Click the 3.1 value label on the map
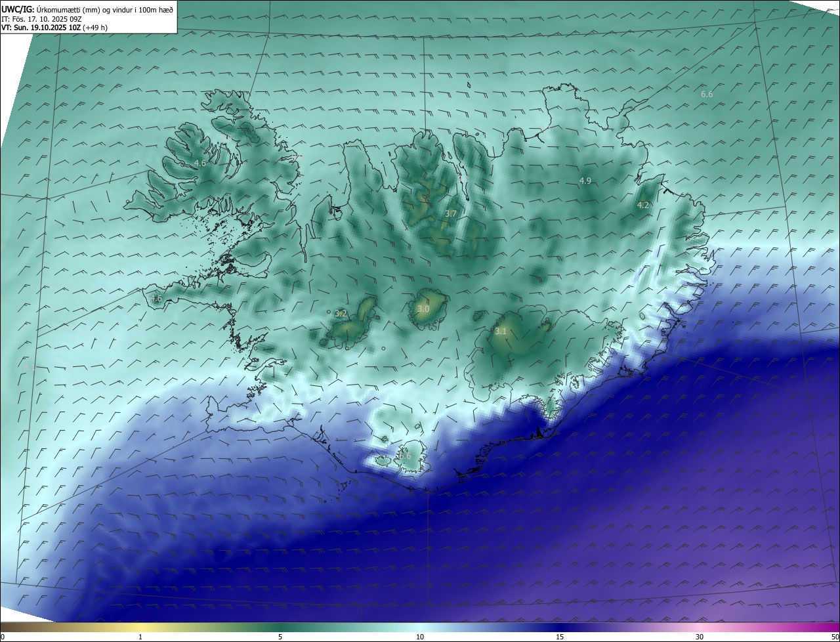The image size is (840, 642). pos(501,332)
